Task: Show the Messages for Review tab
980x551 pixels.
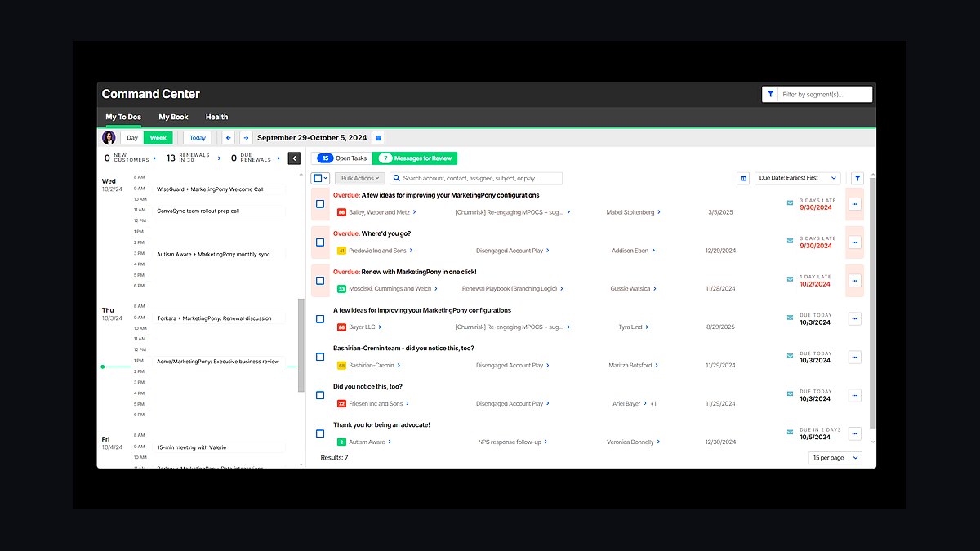Action: pos(415,158)
